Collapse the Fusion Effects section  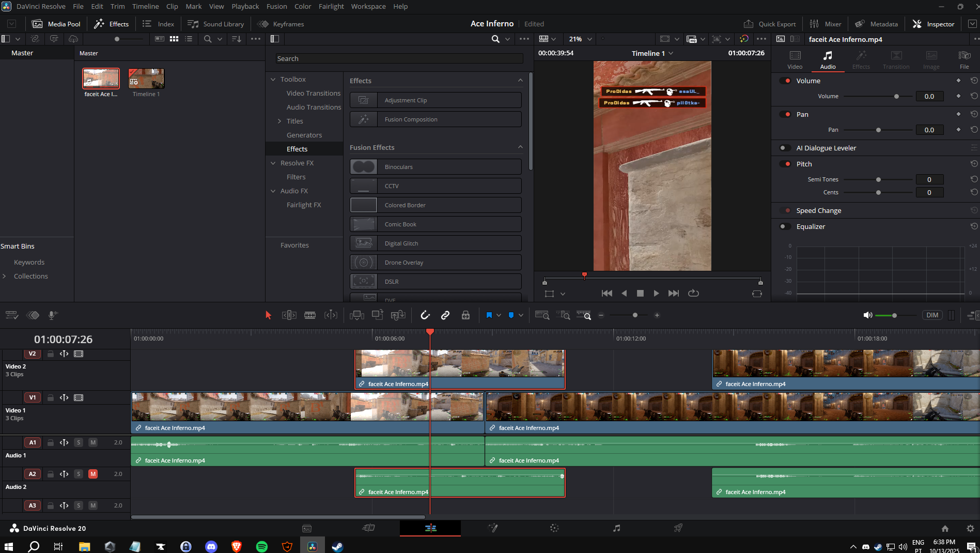click(520, 147)
